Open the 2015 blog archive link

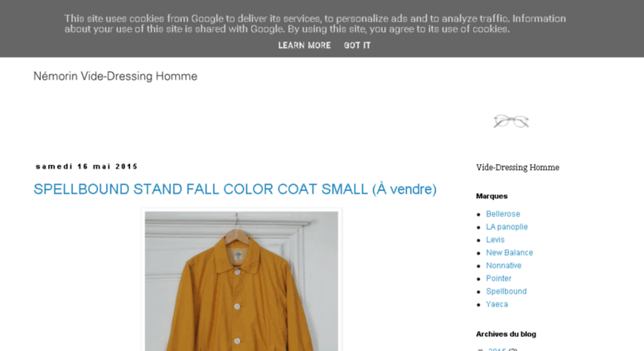pos(497,349)
